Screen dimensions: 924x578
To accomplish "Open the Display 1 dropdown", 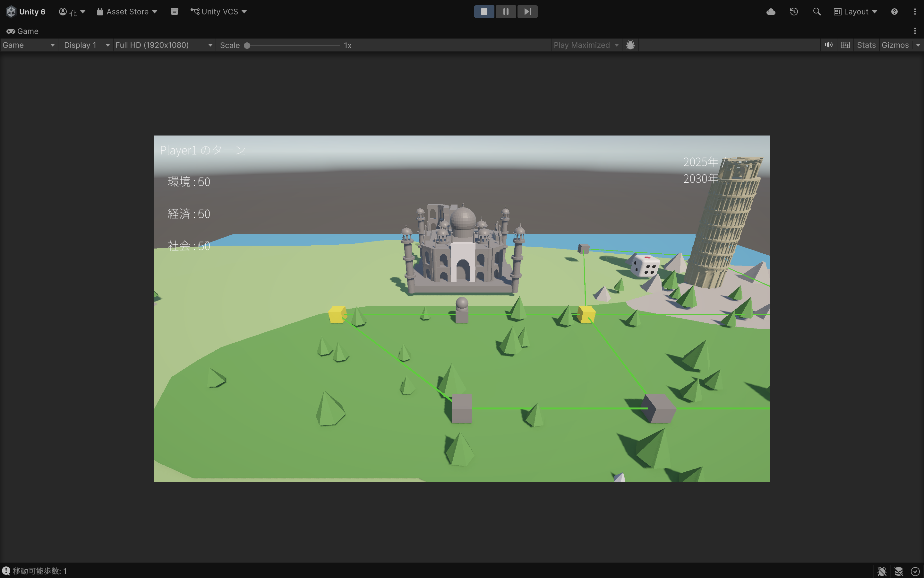I will point(86,45).
